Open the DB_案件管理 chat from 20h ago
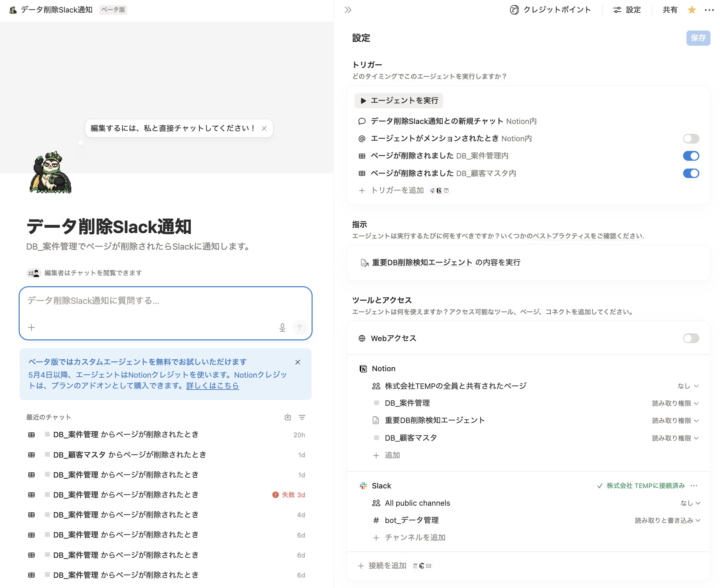Screen dimensions: 720x588 click(166, 435)
